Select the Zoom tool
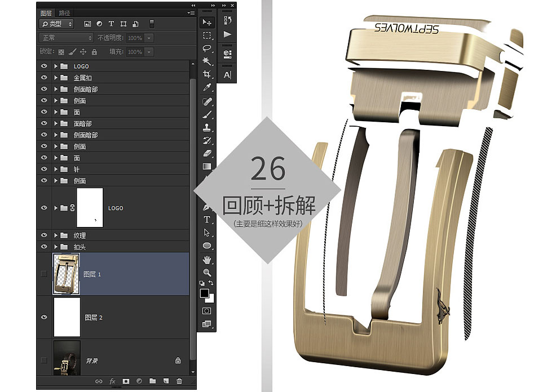The image size is (534, 392). 207,273
